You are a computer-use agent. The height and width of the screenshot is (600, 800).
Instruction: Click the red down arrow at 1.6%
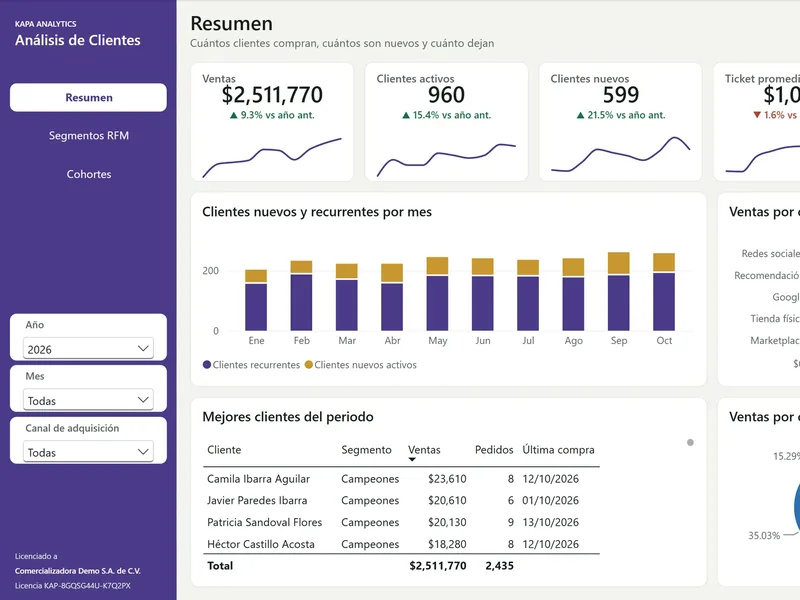[757, 115]
